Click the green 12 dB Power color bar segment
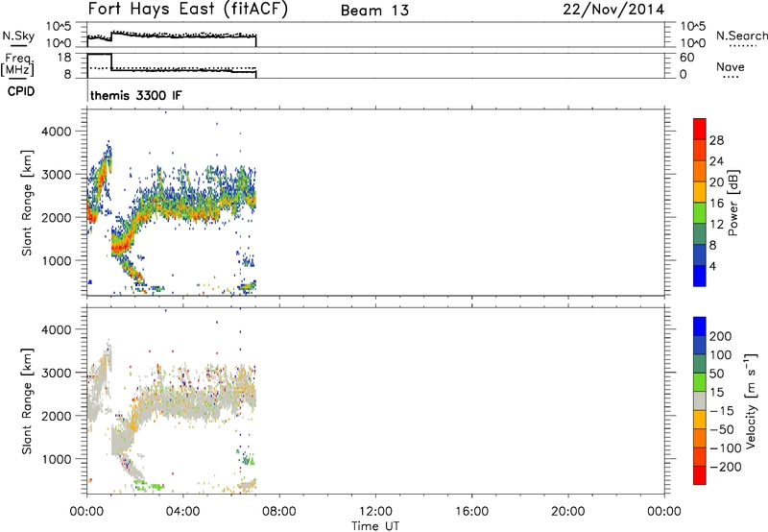The height and width of the screenshot is (532, 768). click(700, 212)
